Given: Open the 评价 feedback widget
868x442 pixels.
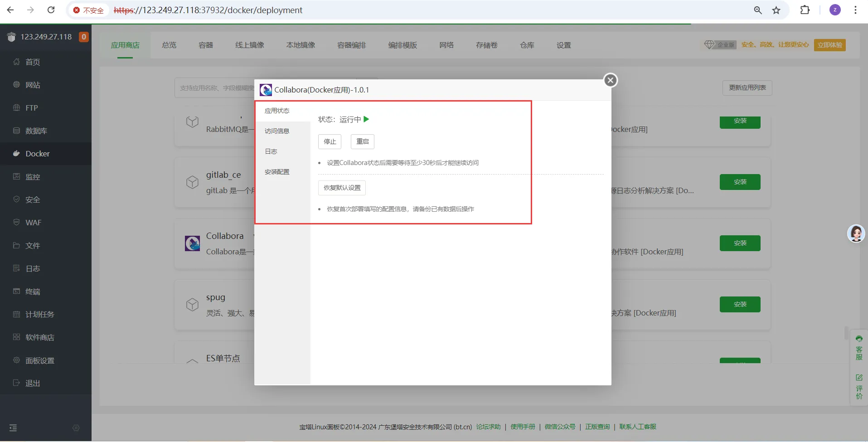Looking at the screenshot, I should coord(859,387).
